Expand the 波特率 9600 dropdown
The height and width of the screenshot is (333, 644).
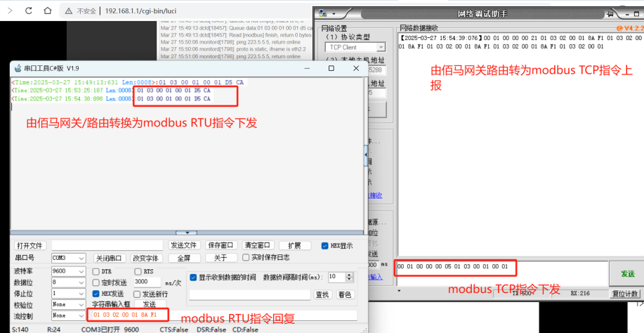pyautogui.click(x=80, y=270)
